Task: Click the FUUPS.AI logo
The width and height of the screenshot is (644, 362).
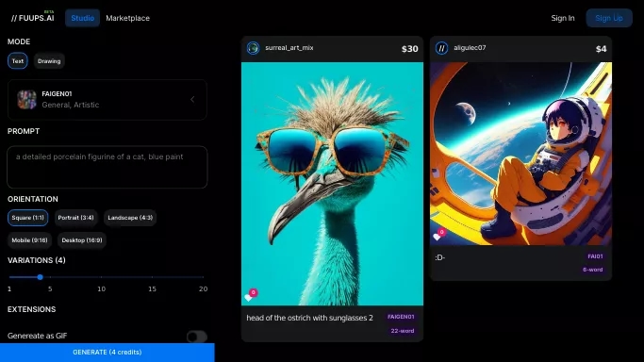Action: (x=32, y=18)
